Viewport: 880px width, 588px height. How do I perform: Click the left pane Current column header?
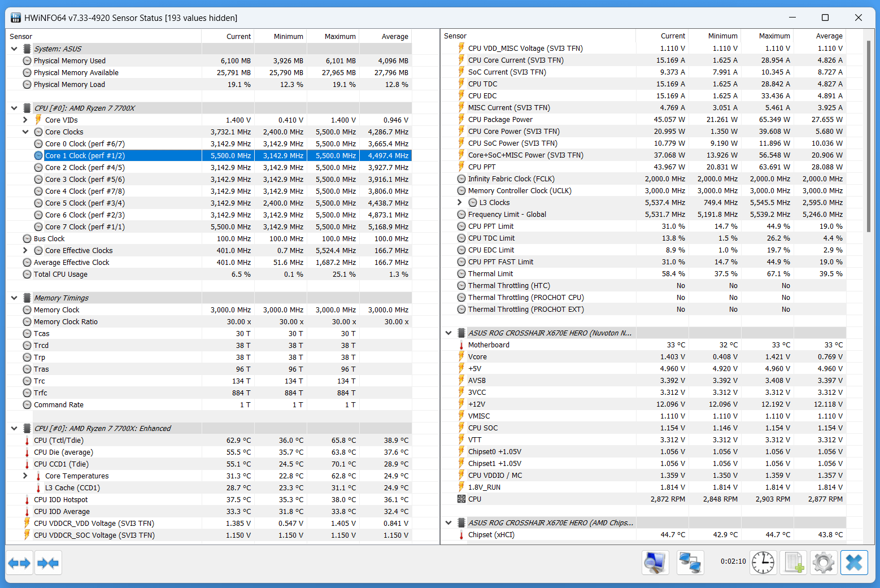coord(228,36)
